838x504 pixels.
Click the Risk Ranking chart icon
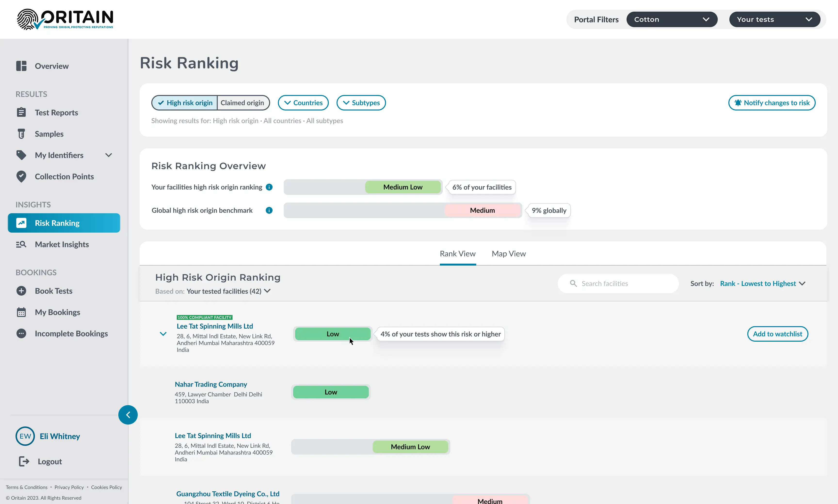point(21,223)
